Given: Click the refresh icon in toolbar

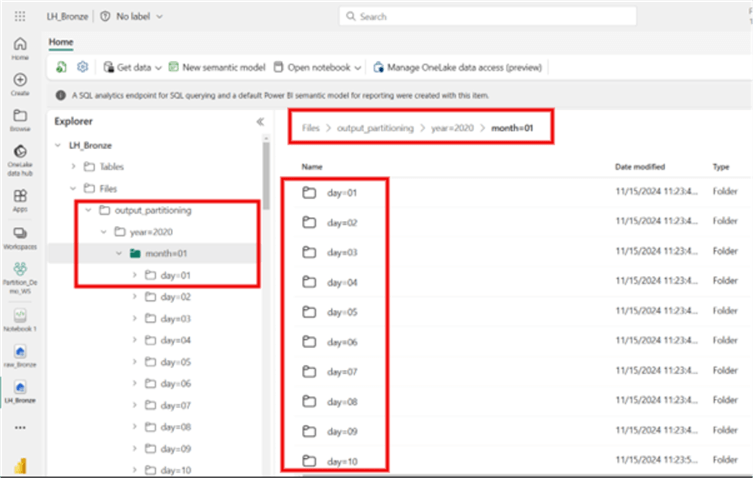Looking at the screenshot, I should pyautogui.click(x=61, y=67).
